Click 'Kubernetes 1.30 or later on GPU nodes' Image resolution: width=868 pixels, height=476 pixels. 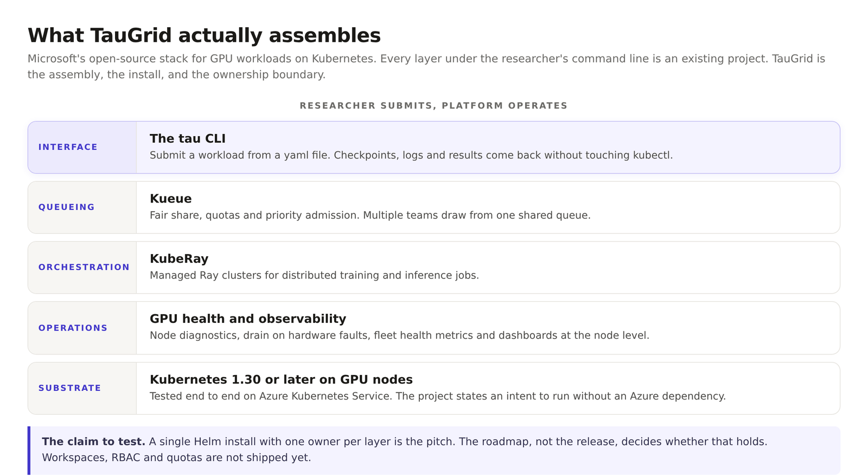pyautogui.click(x=281, y=379)
